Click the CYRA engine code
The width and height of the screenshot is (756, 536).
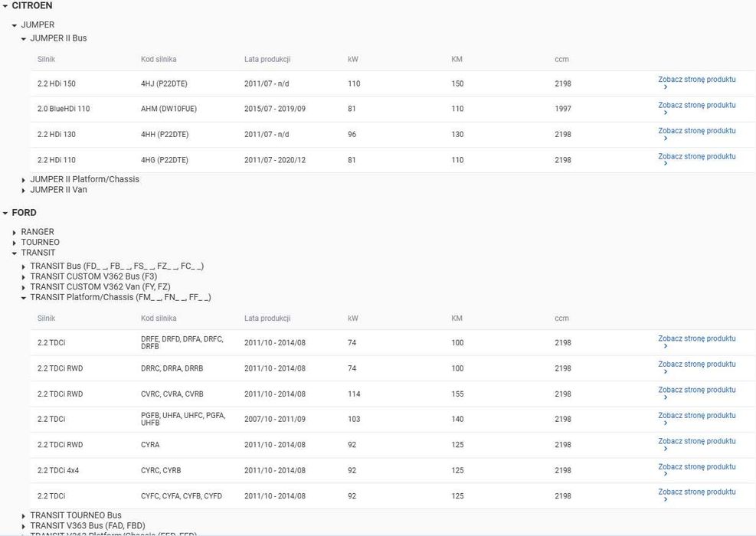150,445
